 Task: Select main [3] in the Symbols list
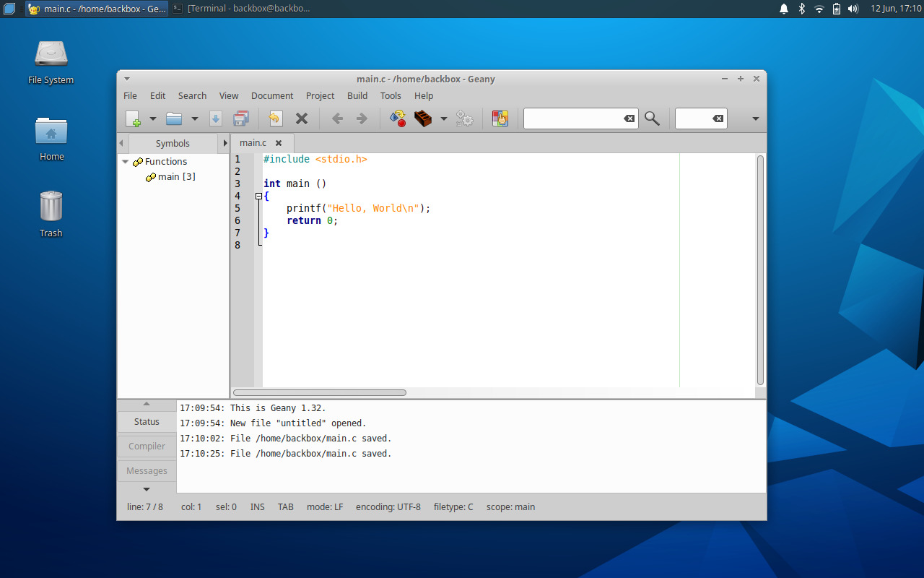(x=175, y=176)
